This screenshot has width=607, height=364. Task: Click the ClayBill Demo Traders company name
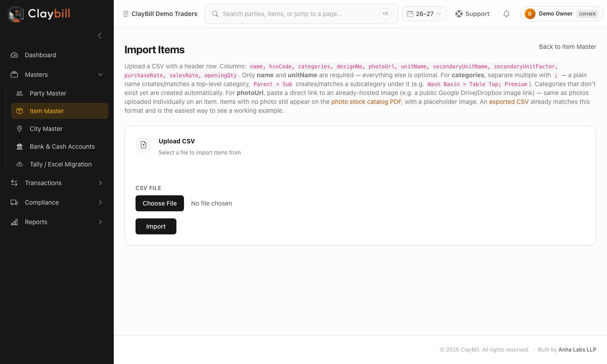pyautogui.click(x=164, y=14)
